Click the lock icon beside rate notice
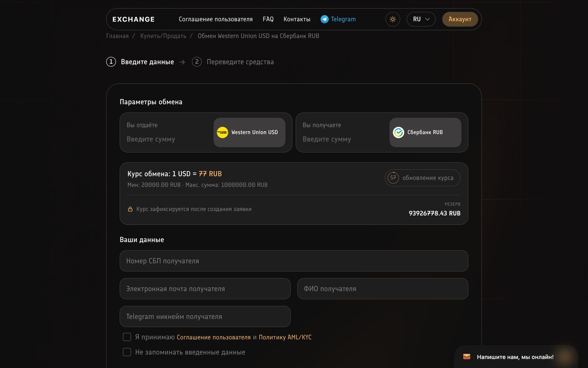Image resolution: width=588 pixels, height=368 pixels. [130, 209]
